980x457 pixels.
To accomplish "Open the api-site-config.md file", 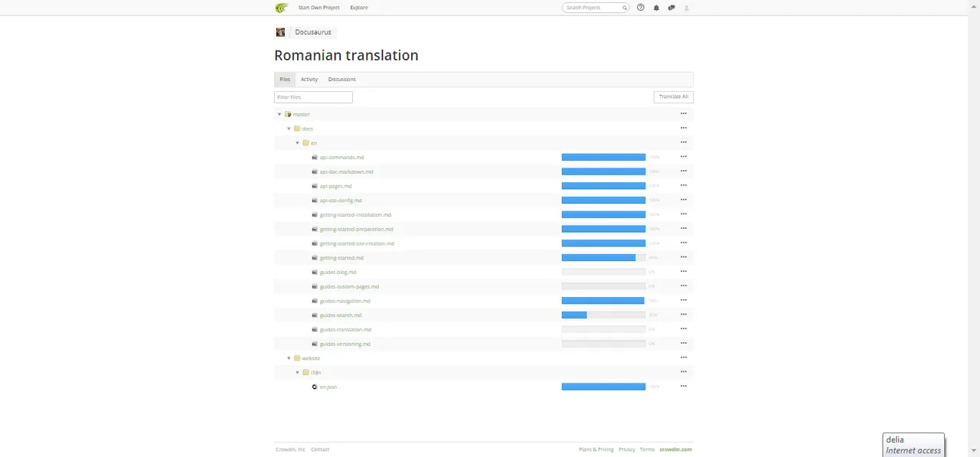I will [x=341, y=201].
